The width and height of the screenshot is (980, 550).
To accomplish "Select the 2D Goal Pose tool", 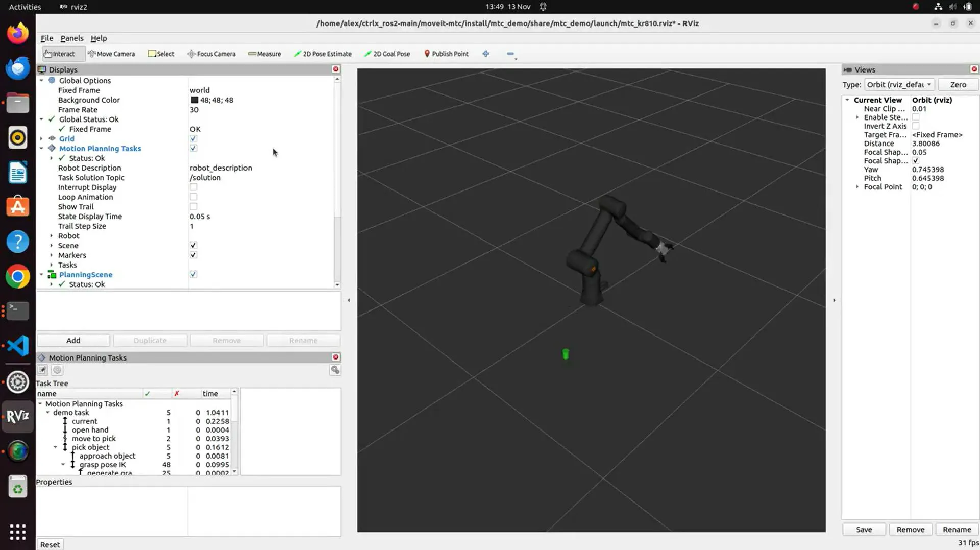I will [387, 54].
